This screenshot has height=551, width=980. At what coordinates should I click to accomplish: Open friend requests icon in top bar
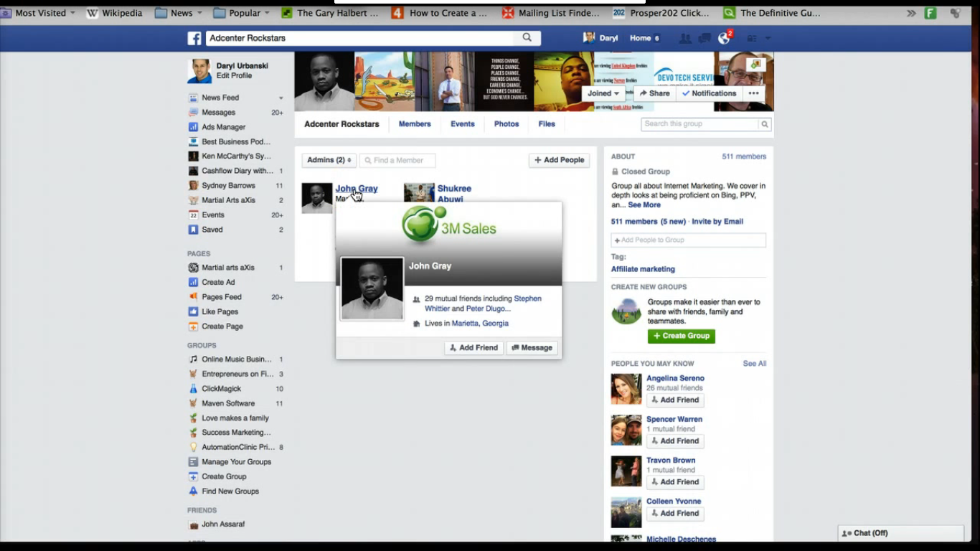685,39
